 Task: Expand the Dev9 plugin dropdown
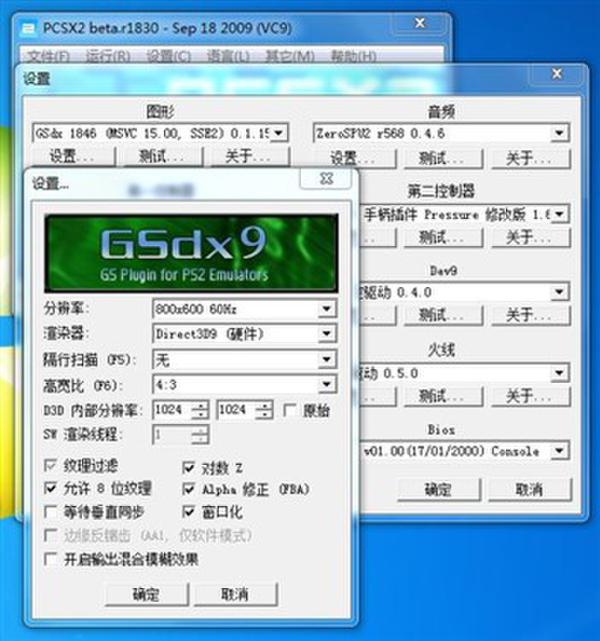(559, 292)
